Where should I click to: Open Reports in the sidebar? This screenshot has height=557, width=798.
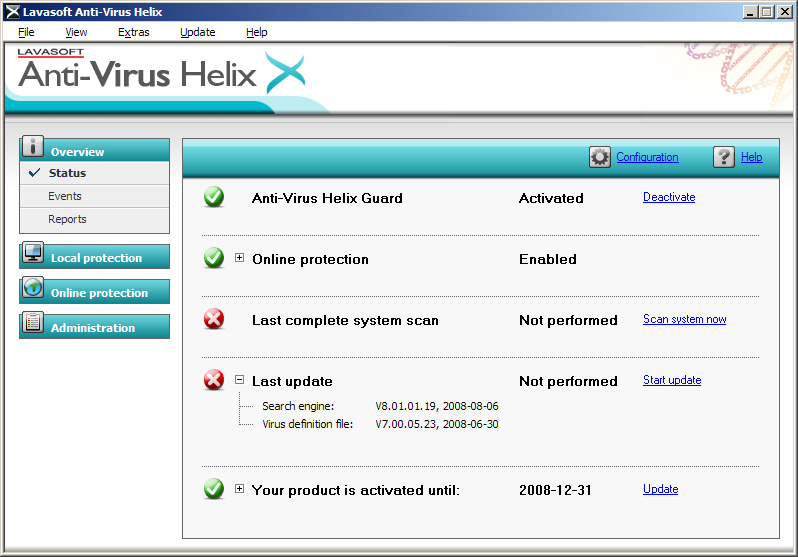pos(95,219)
